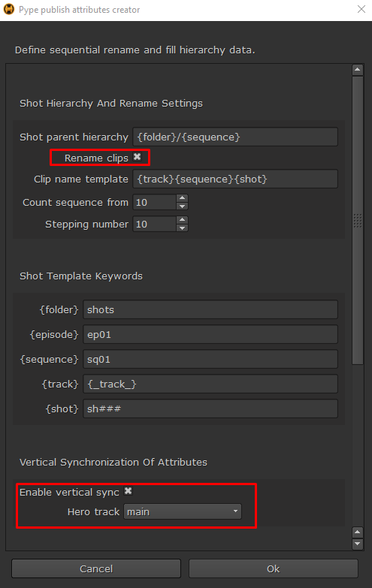
Task: Toggle the Rename clips checkbox
Action: tap(138, 157)
